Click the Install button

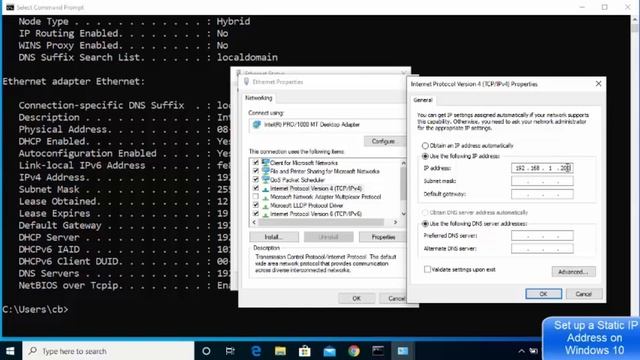(274, 237)
